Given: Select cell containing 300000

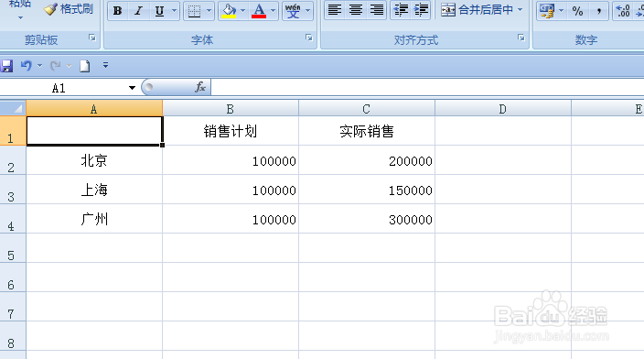Looking at the screenshot, I should pyautogui.click(x=367, y=219).
